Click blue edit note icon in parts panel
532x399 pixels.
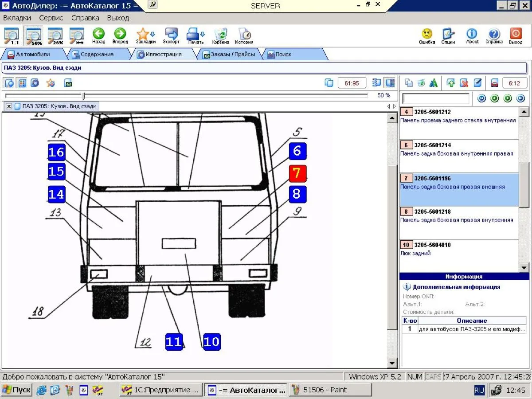click(x=477, y=83)
